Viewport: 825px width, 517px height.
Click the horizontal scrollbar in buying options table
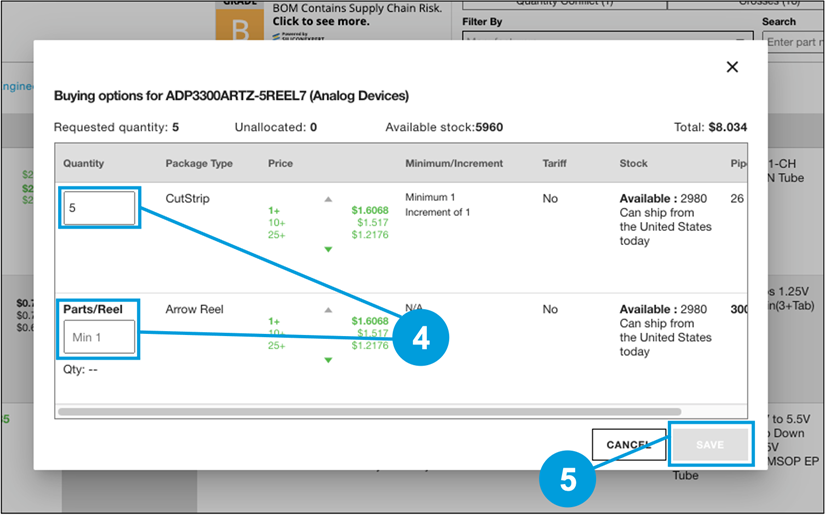pos(369,411)
